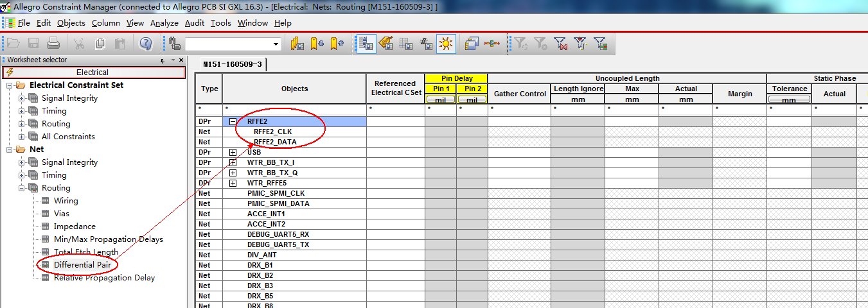
Task: Open the Vias worksheet
Action: (x=62, y=214)
